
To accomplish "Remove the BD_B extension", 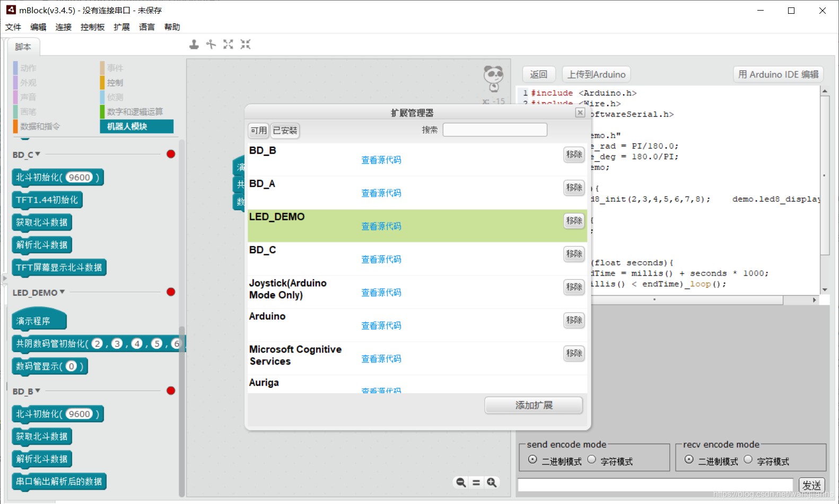I will coord(574,154).
